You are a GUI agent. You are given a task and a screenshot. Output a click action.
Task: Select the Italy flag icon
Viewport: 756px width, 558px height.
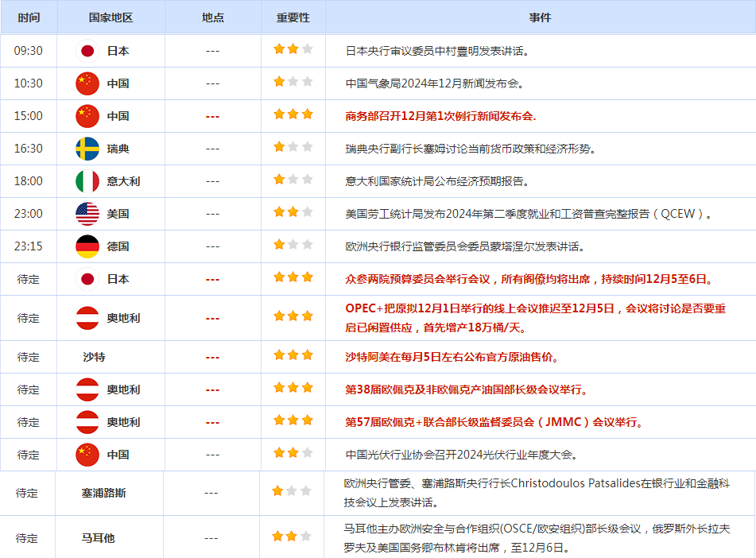[87, 181]
